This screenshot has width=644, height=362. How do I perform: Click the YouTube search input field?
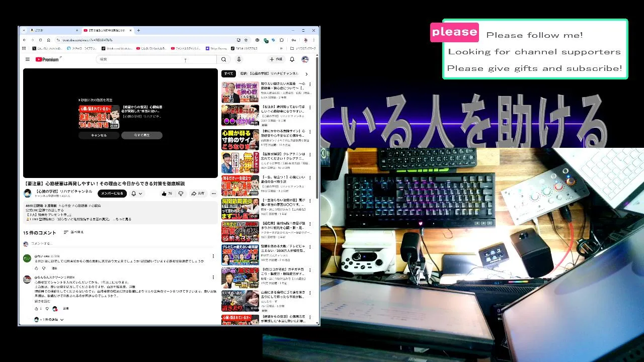[156, 59]
